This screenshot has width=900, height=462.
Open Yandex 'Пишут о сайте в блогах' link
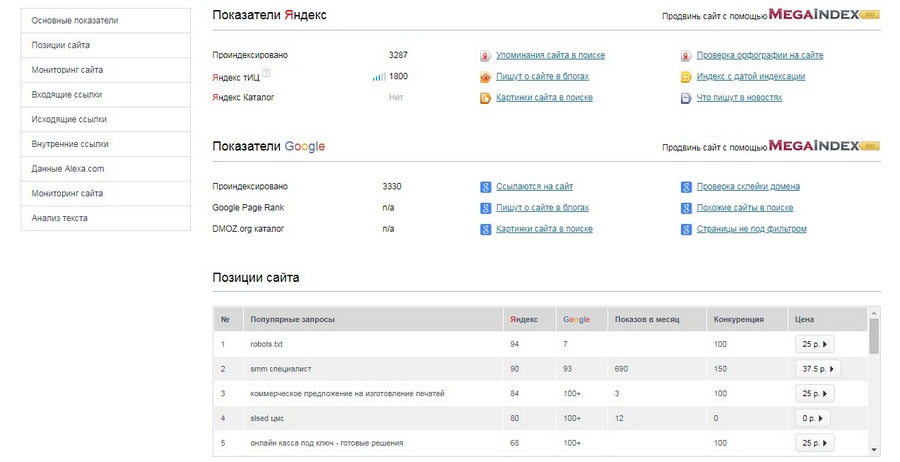tap(542, 76)
